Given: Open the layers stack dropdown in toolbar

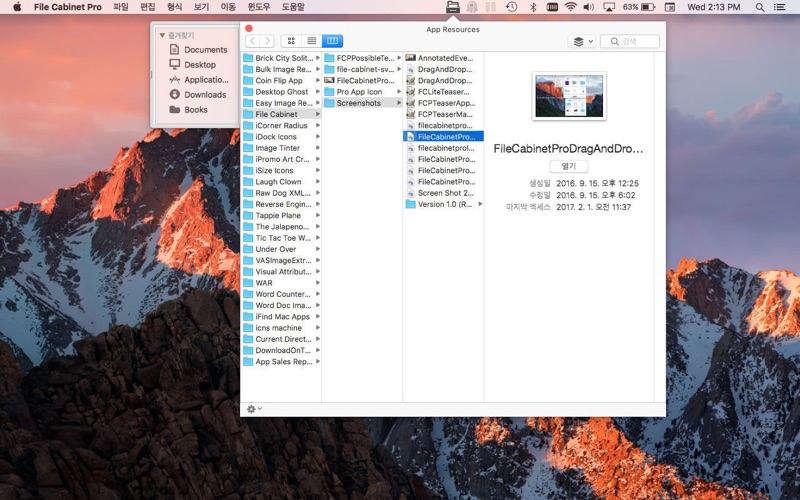Looking at the screenshot, I should pos(582,41).
